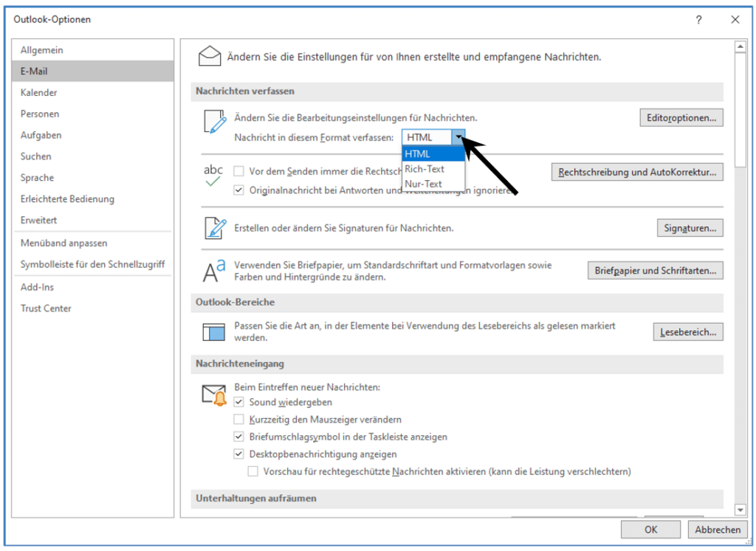Close the Outlook-Optionen dialog

tap(735, 20)
